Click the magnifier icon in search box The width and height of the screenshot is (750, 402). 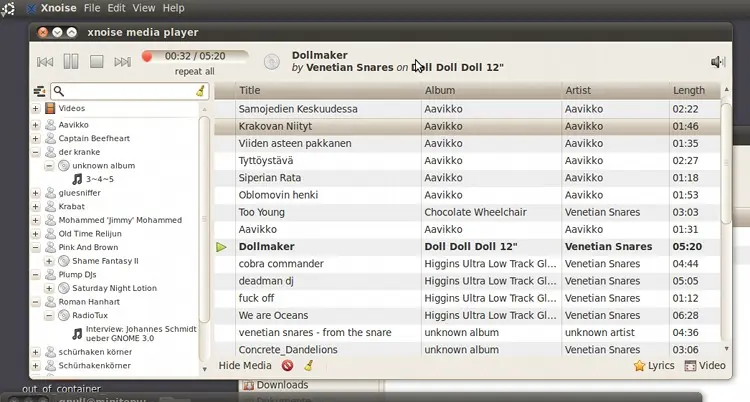click(x=58, y=90)
